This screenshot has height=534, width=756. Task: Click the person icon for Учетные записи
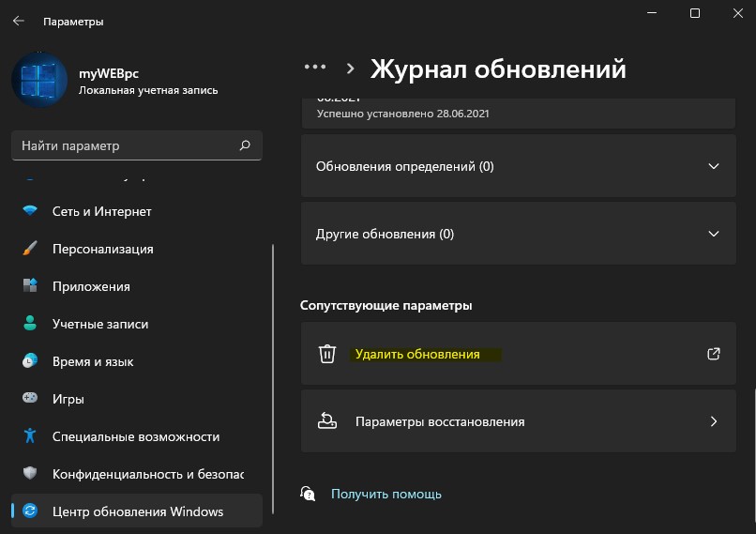tap(30, 323)
